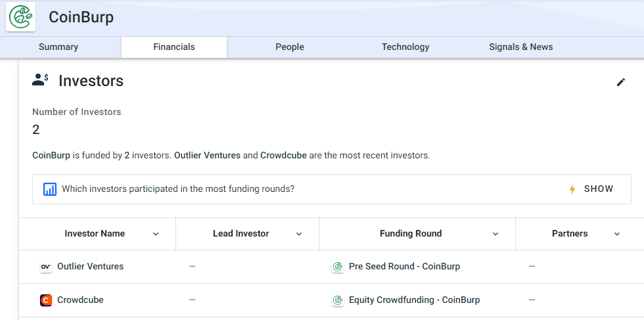Click the pencil edit icon for Investors
The height and width of the screenshot is (320, 644).
coord(621,82)
